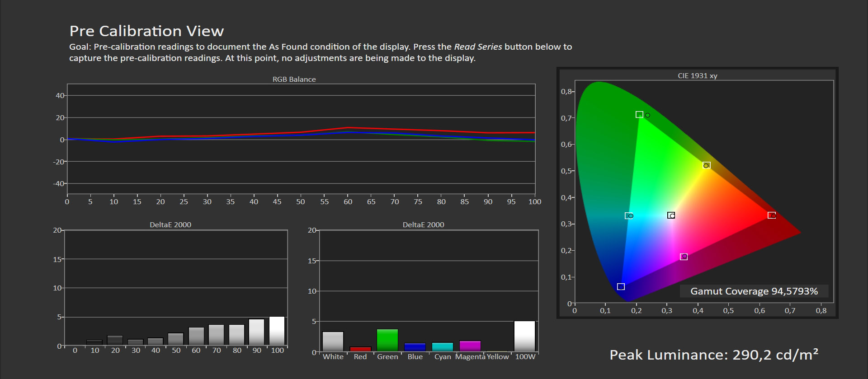The image size is (868, 379).
Task: Click the yellow secondary target in CIE chart
Action: point(707,165)
